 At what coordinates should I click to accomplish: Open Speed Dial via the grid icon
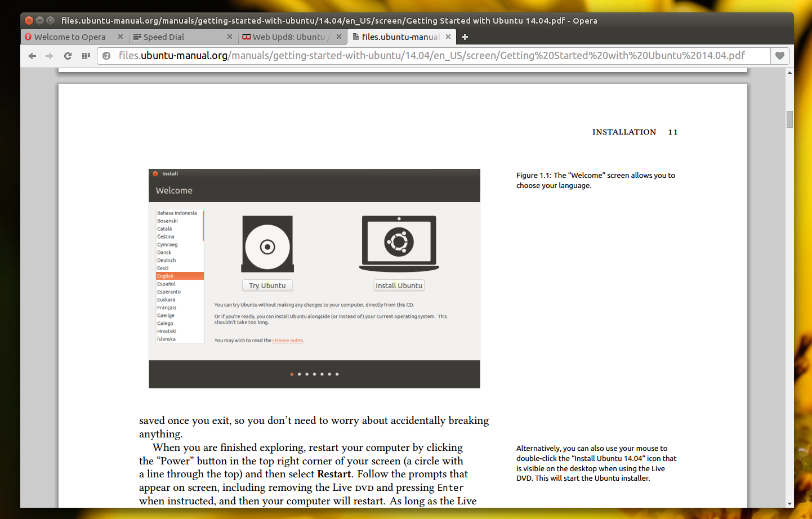pos(86,56)
